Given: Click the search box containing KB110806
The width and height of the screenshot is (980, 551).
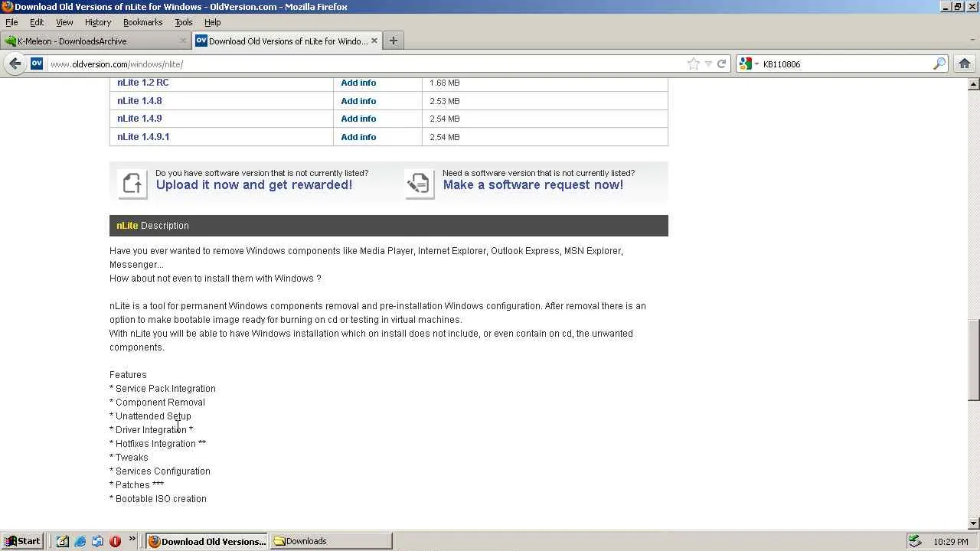Looking at the screenshot, I should 846,64.
